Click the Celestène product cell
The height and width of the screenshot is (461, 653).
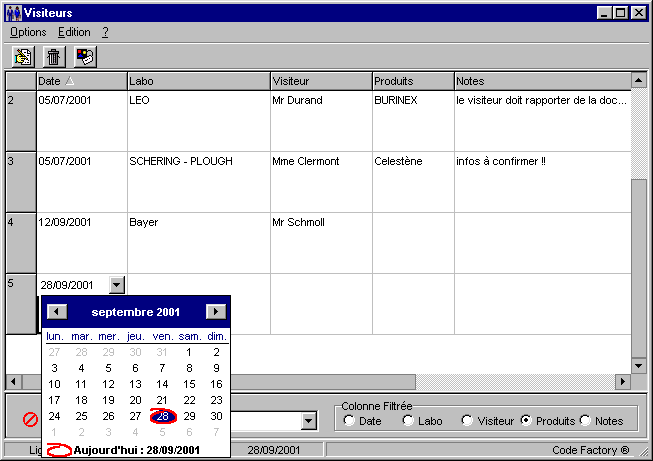click(x=414, y=182)
